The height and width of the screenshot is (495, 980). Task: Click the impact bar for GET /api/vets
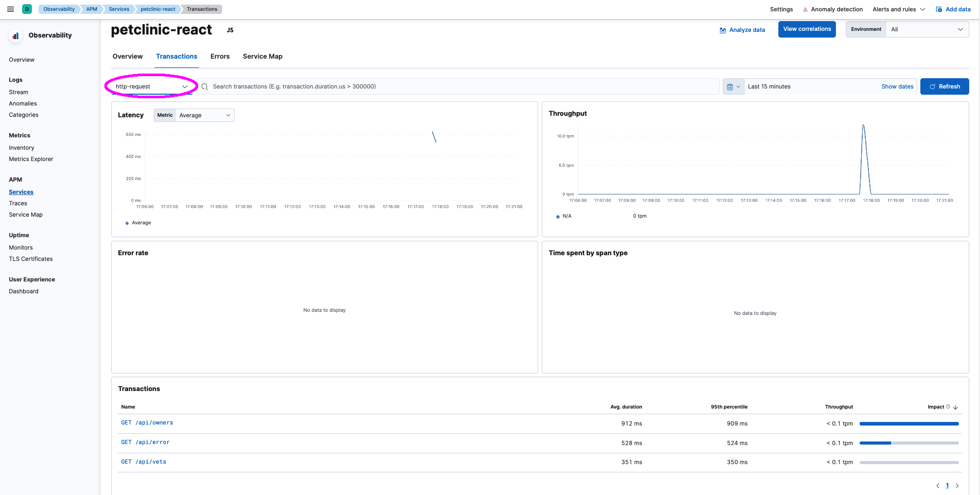[x=909, y=463]
